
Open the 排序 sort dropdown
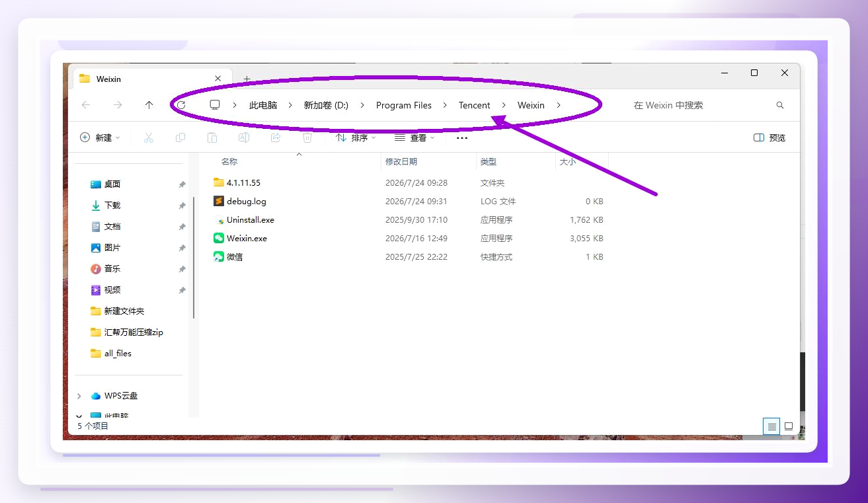356,137
